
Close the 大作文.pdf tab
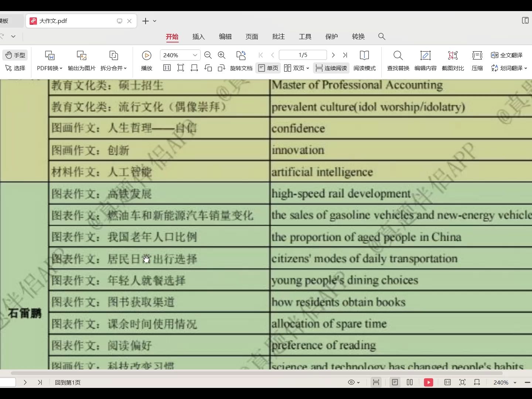pyautogui.click(x=129, y=21)
